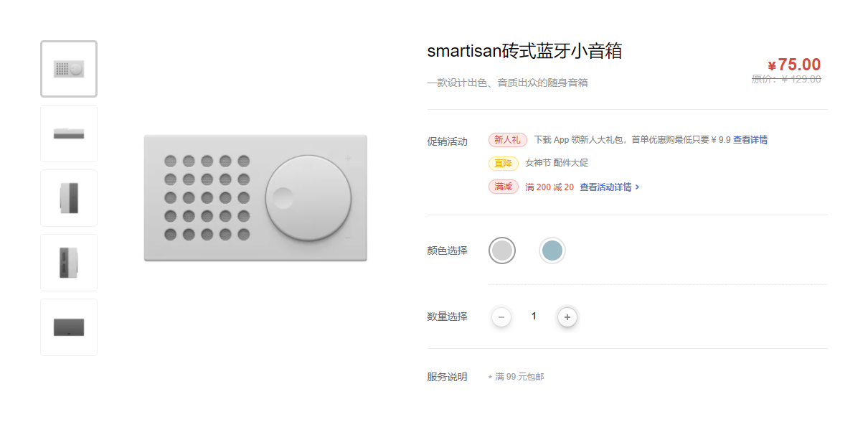
Task: Decrease quantity with the minus button
Action: pyautogui.click(x=501, y=317)
